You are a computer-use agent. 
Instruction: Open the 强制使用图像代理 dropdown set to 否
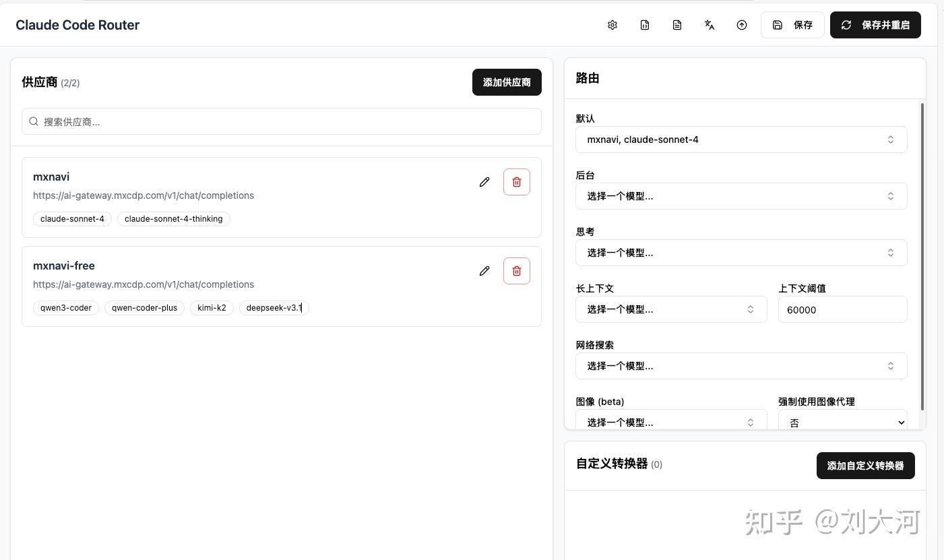842,423
